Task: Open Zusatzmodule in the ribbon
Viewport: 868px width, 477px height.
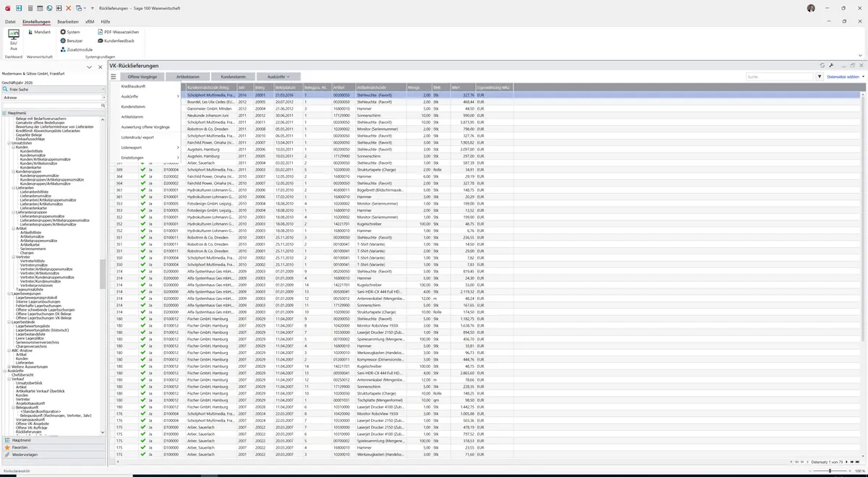Action: pyautogui.click(x=77, y=49)
